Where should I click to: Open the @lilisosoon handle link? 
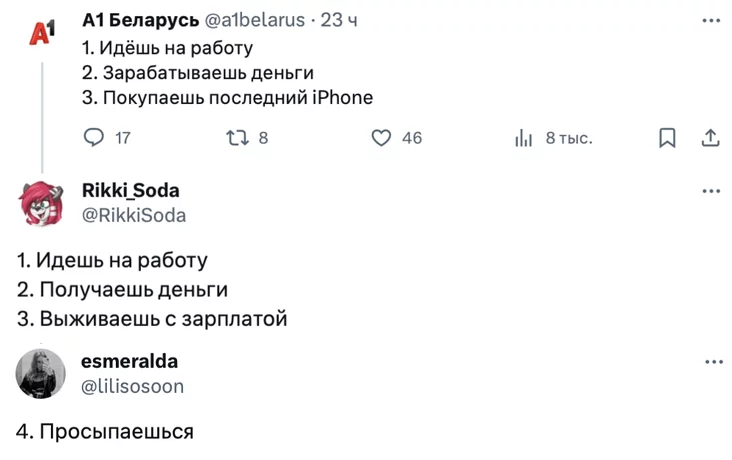[132, 386]
